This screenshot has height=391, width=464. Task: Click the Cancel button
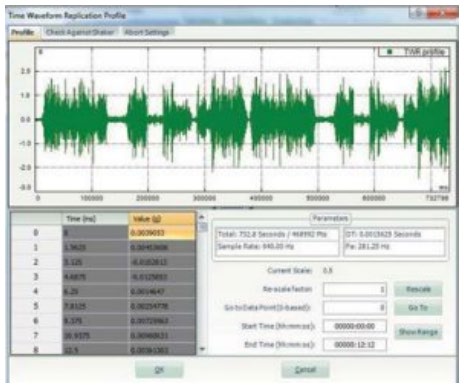pyautogui.click(x=305, y=370)
